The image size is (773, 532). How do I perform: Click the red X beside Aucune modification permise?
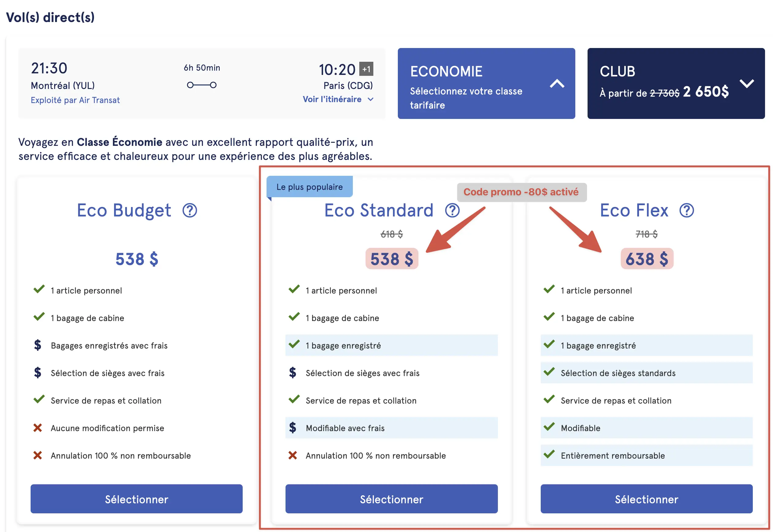(38, 428)
